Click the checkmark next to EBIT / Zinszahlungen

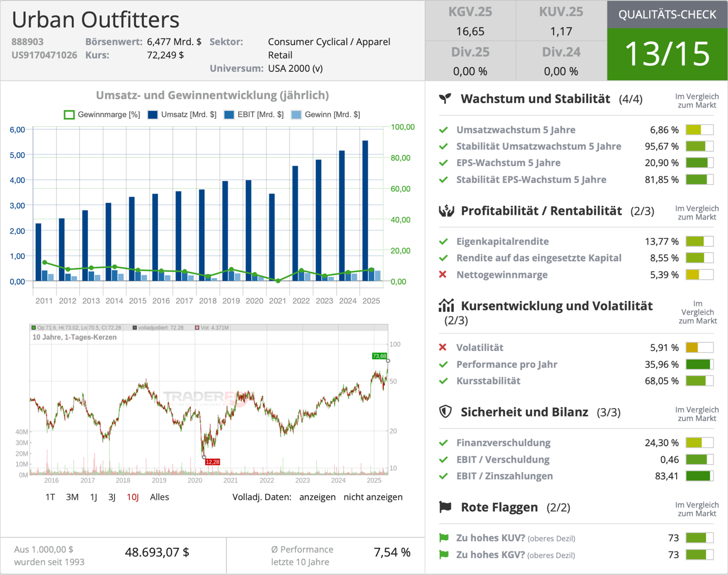pyautogui.click(x=443, y=476)
